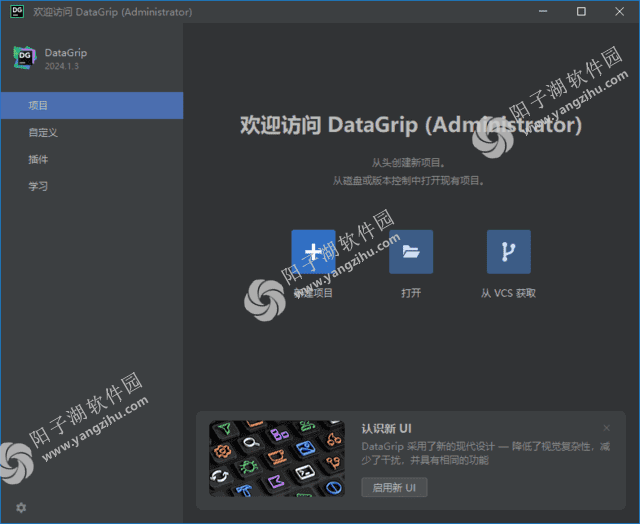
Task: Click the 认识新 UI heading
Action: tap(387, 429)
